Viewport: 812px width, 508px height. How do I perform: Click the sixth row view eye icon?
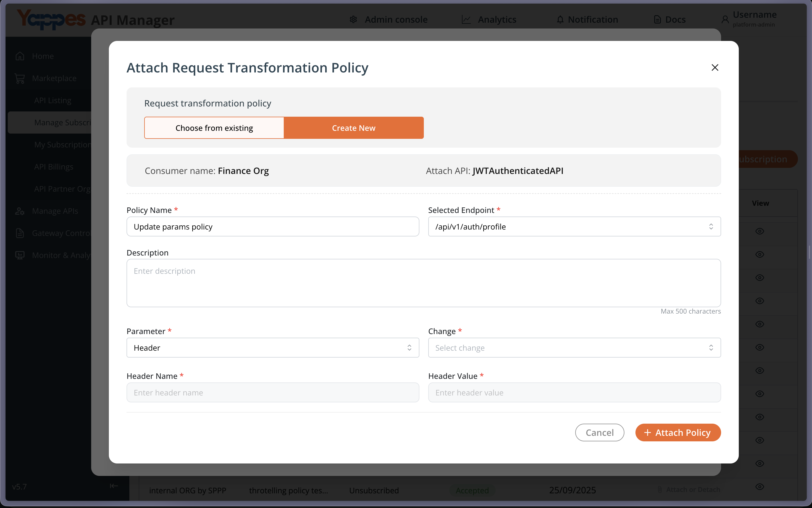point(760,347)
